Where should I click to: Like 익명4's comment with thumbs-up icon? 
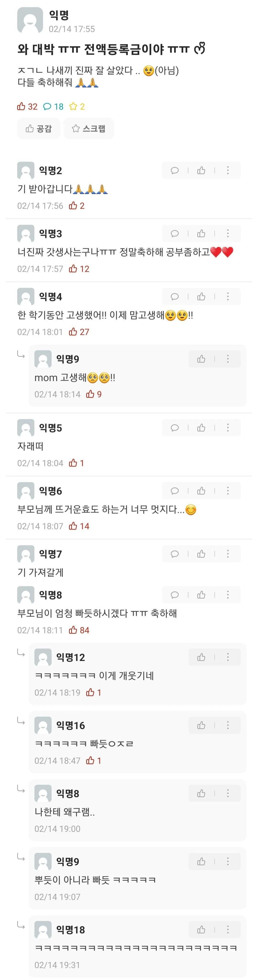(201, 297)
